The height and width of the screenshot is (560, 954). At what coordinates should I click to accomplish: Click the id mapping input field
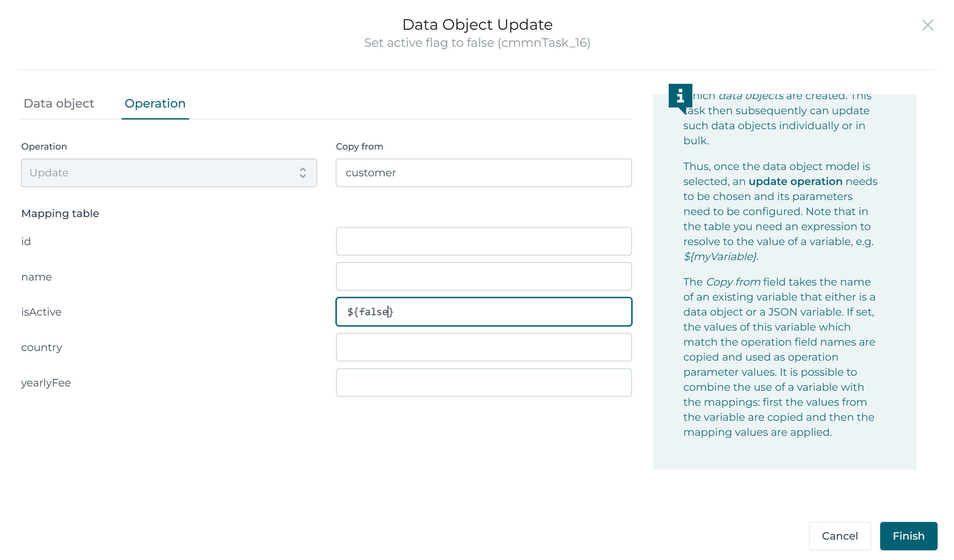(484, 241)
